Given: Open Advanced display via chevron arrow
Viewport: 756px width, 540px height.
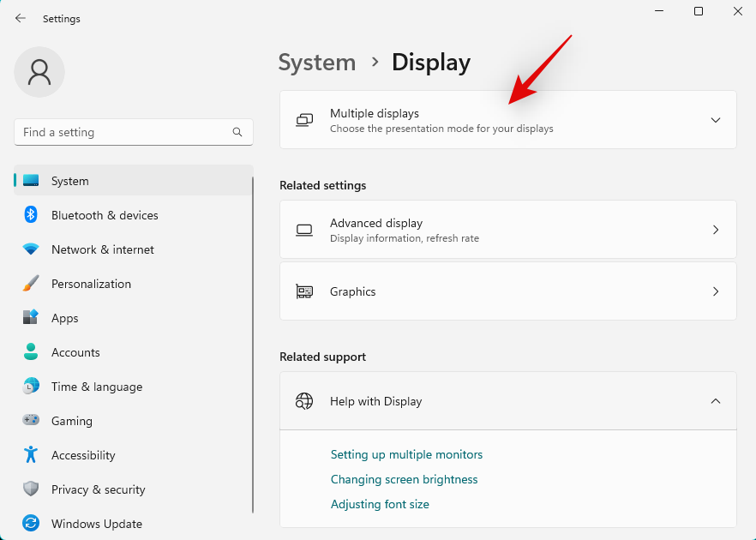Looking at the screenshot, I should point(715,230).
